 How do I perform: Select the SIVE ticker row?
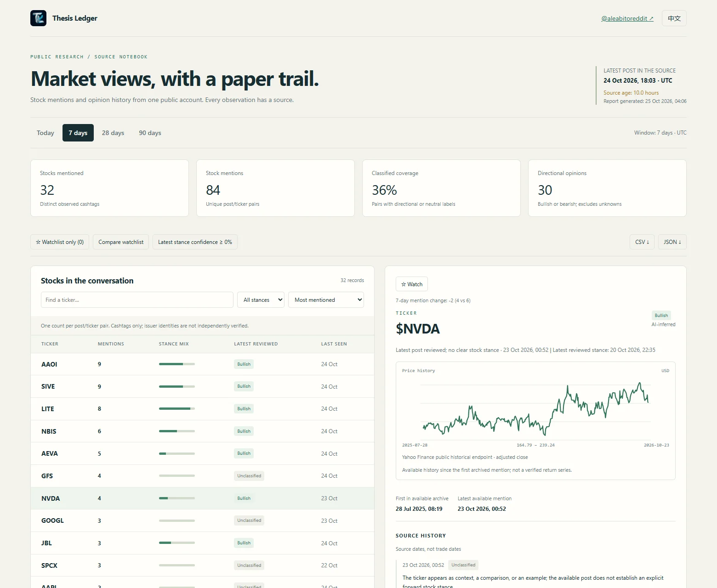[x=202, y=387]
